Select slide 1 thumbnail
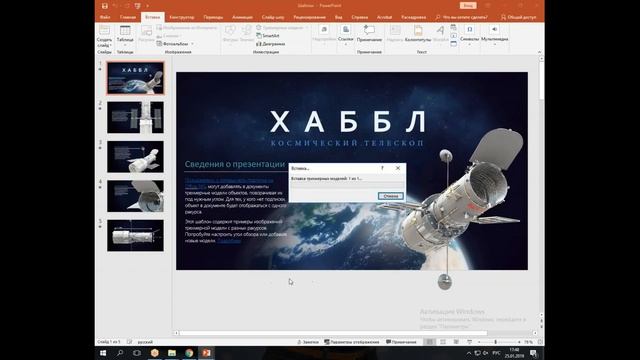Image resolution: width=640 pixels, height=360 pixels. (x=136, y=78)
